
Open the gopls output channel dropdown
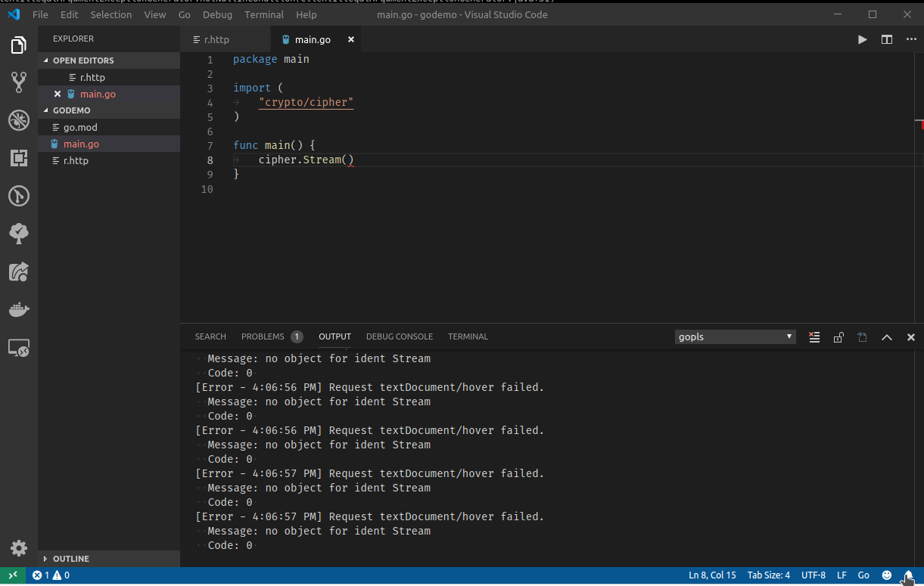[734, 336]
